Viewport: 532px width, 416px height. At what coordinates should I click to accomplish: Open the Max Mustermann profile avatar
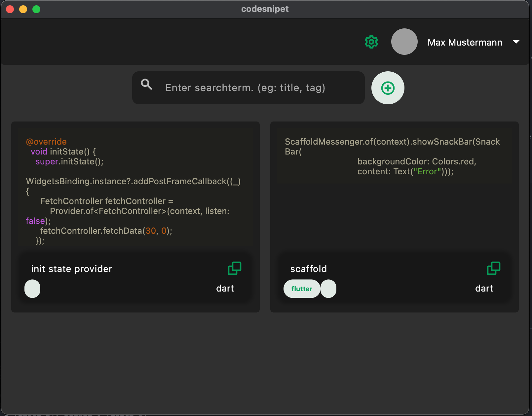(x=404, y=42)
